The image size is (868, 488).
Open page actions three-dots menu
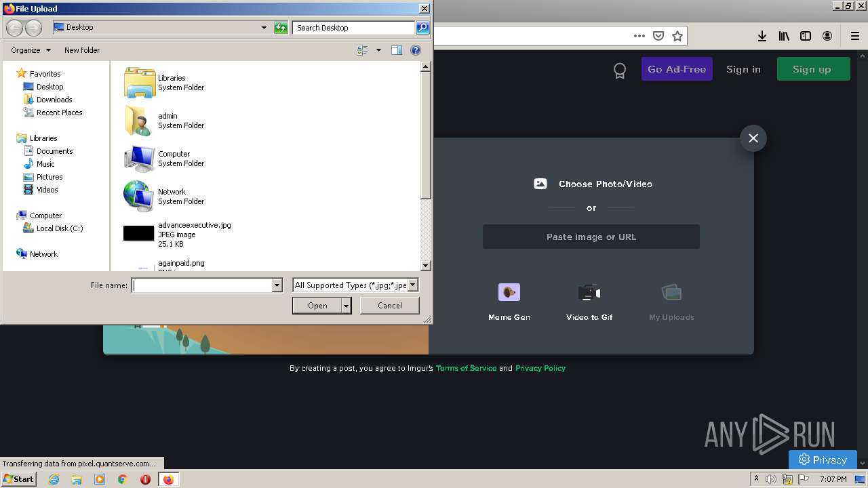(x=639, y=36)
